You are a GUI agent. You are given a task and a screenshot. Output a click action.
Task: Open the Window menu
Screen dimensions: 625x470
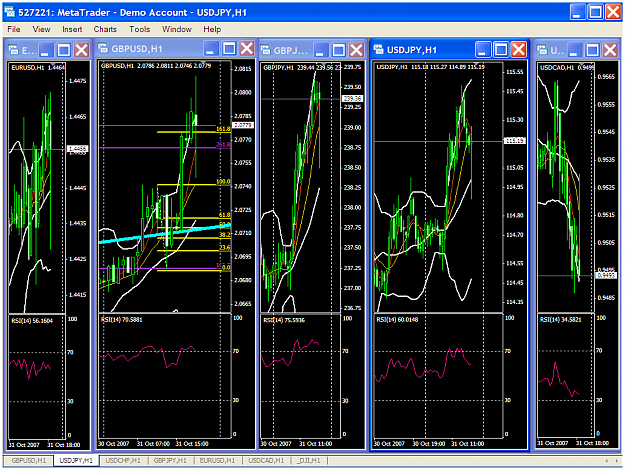click(177, 29)
